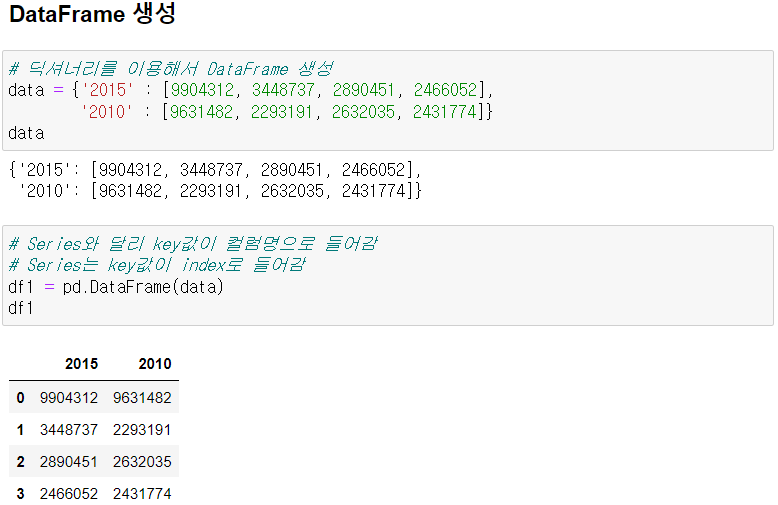Click value 9631482 in the code cell
The width and height of the screenshot is (778, 505).
[202, 112]
